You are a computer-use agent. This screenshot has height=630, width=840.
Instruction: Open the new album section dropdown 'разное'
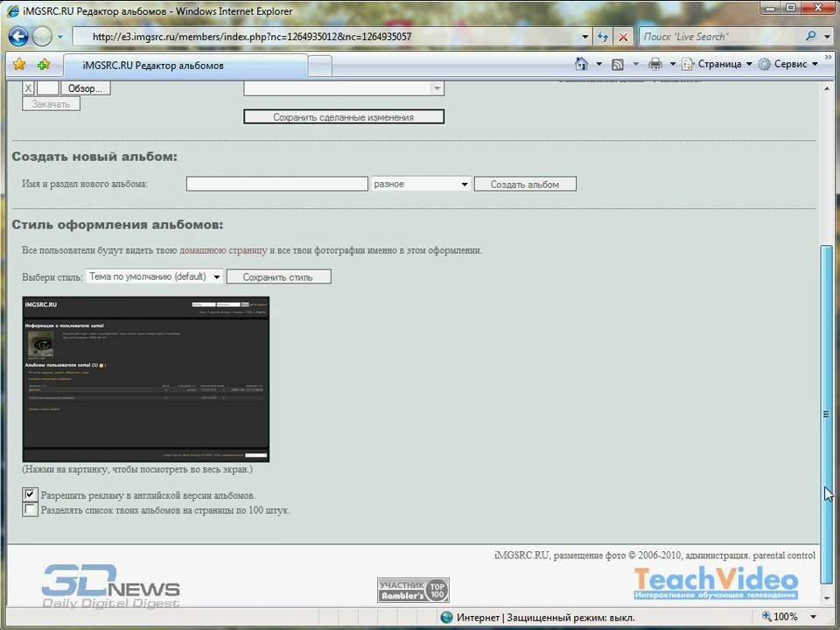click(421, 184)
